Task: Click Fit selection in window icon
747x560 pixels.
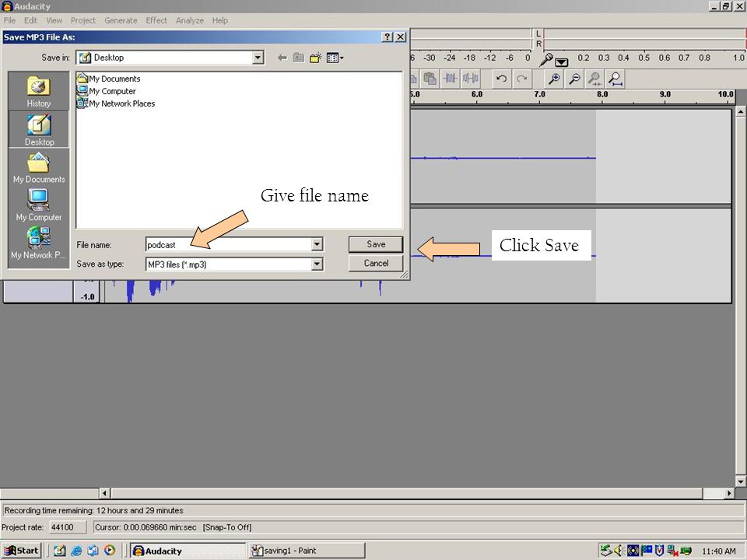Action: [x=594, y=79]
